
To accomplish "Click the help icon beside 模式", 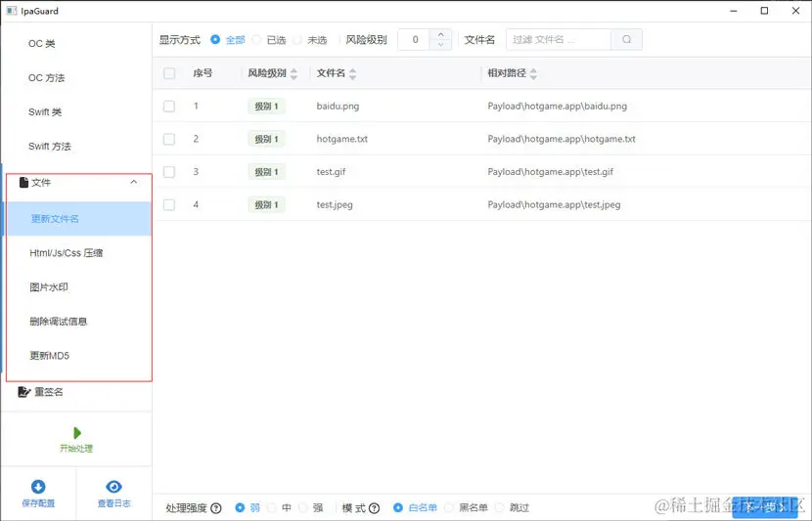I will click(375, 508).
